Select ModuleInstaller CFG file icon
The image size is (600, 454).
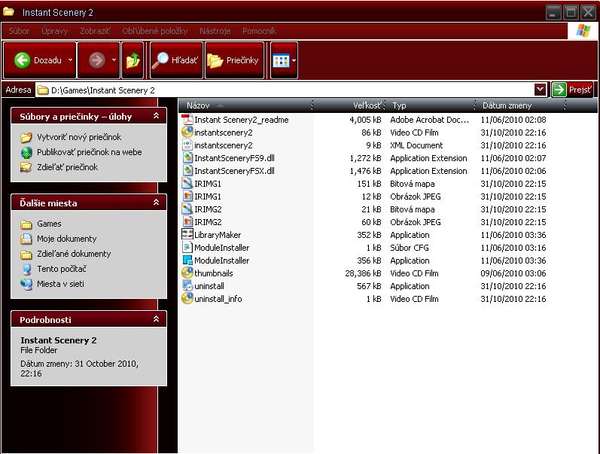(x=187, y=248)
